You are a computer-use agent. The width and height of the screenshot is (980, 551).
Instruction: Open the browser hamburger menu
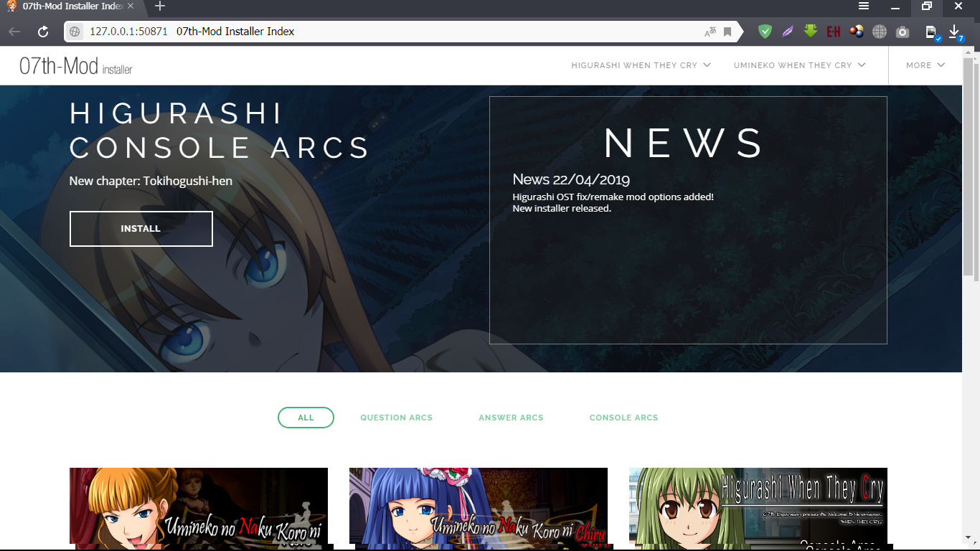coord(864,6)
